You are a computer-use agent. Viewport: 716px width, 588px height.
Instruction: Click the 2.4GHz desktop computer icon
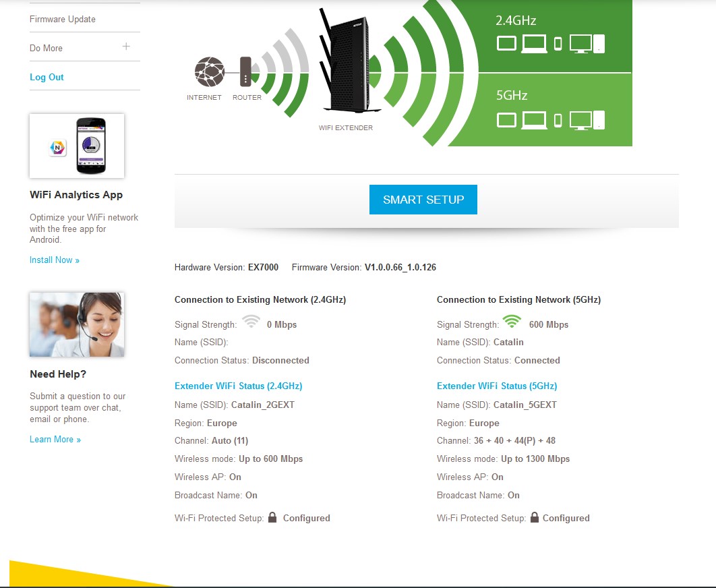click(587, 44)
